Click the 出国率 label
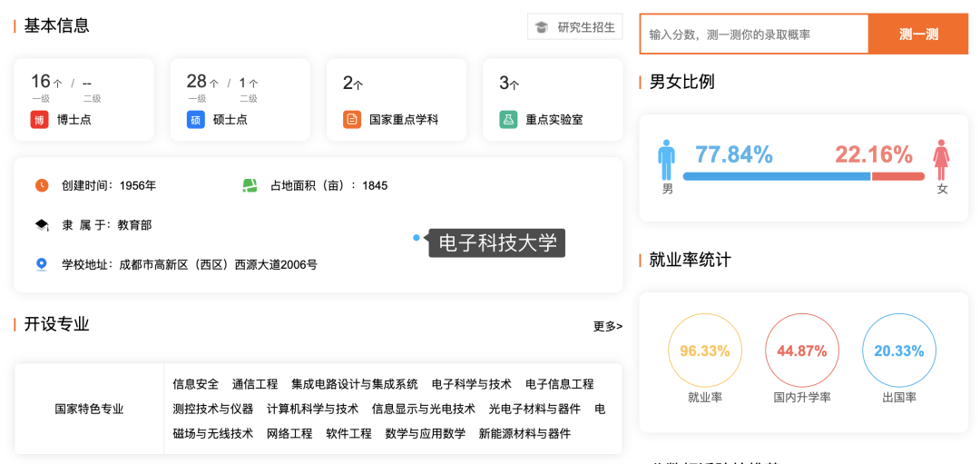Image resolution: width=980 pixels, height=464 pixels. (x=898, y=397)
